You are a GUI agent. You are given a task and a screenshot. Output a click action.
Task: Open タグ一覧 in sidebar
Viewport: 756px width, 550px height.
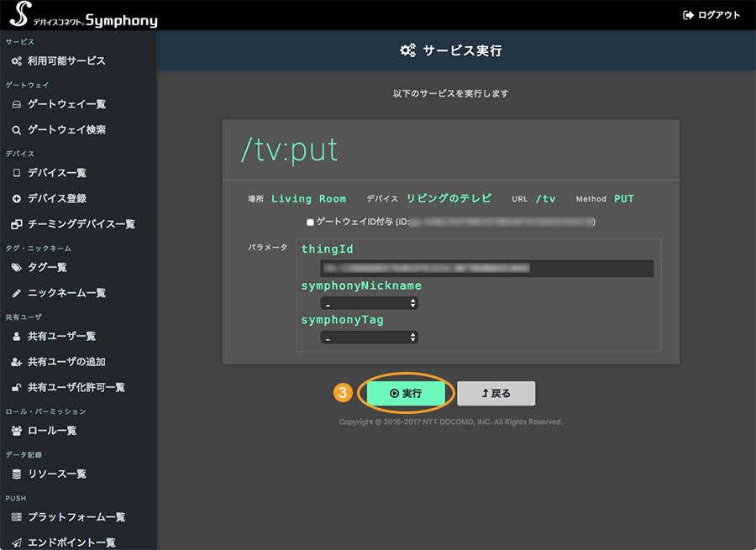[47, 267]
